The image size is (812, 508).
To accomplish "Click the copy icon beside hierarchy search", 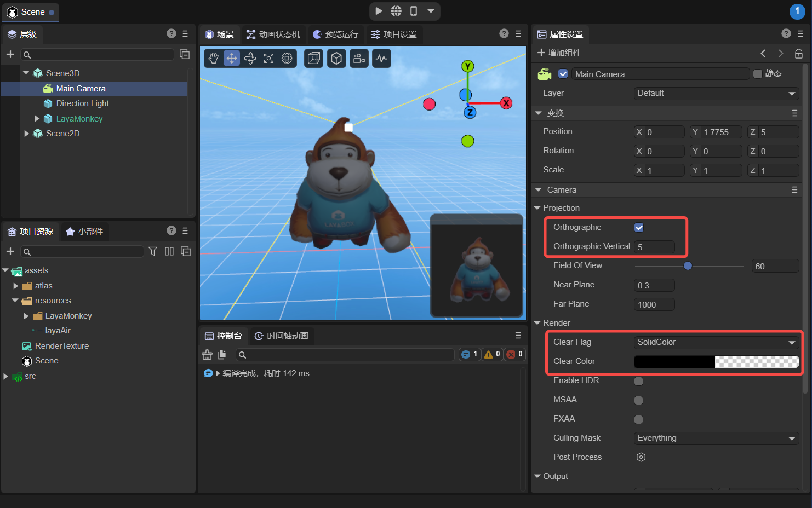I will click(x=185, y=54).
